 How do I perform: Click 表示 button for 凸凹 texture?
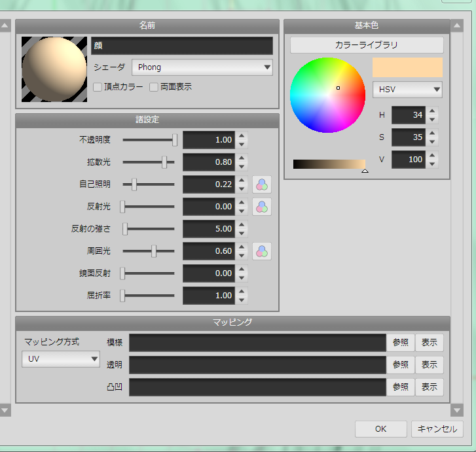click(x=430, y=387)
